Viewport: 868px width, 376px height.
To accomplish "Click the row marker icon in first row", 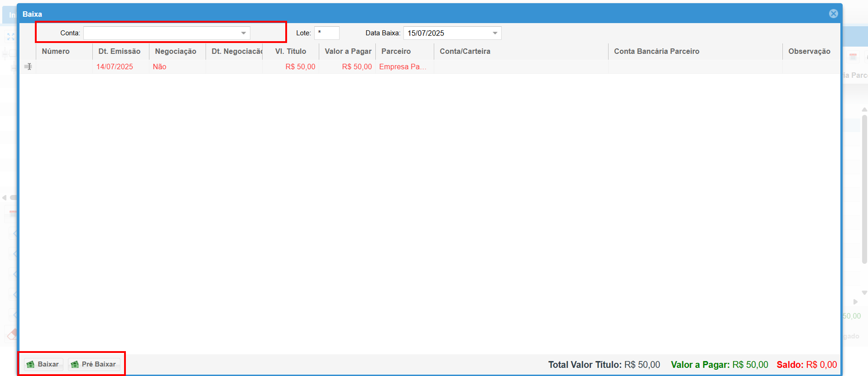I will [x=28, y=67].
